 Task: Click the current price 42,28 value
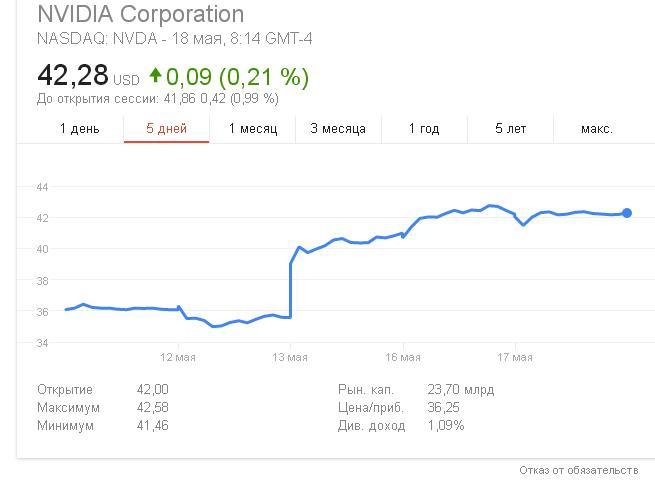(73, 76)
